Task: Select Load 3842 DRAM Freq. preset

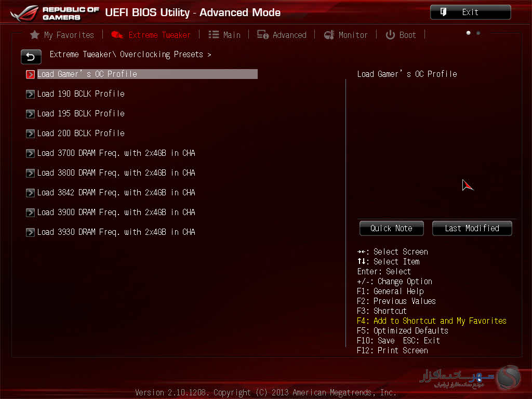Action: coord(116,192)
